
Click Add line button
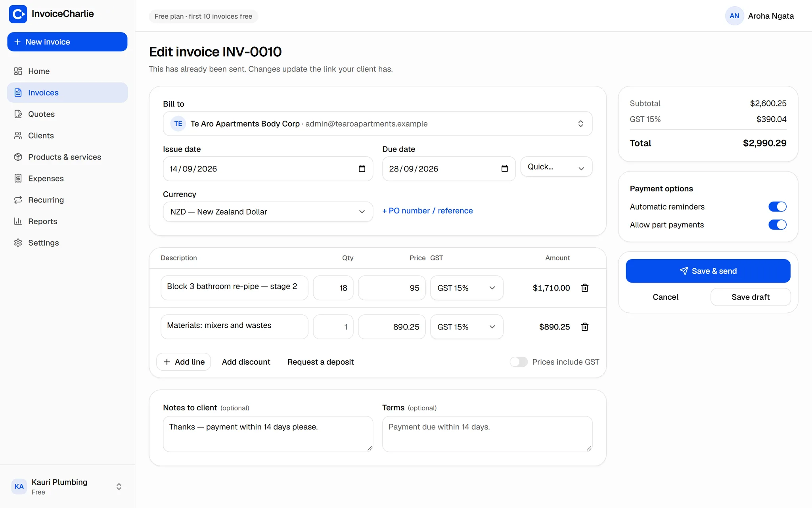click(x=184, y=362)
